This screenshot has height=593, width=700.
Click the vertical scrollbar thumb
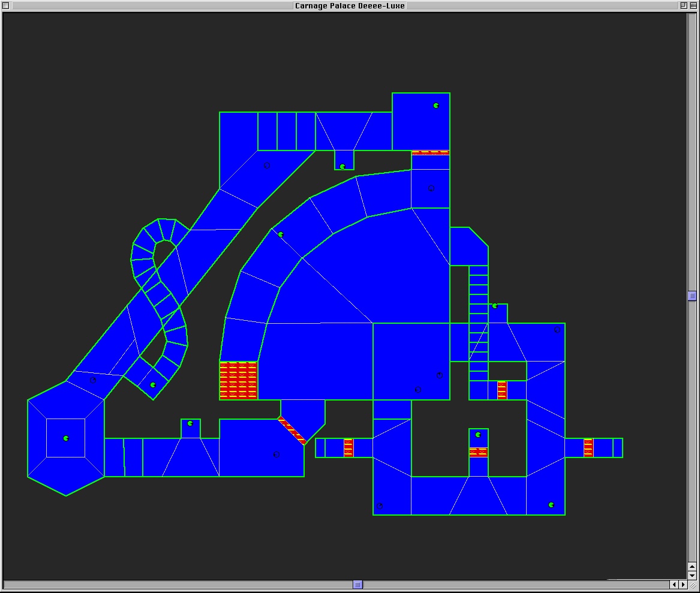(692, 296)
